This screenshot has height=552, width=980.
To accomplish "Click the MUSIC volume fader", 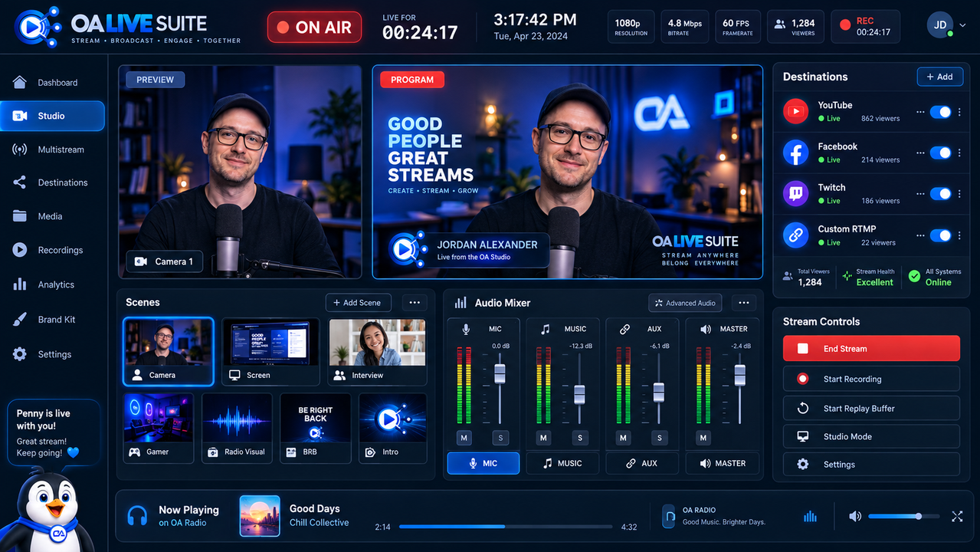I will (579, 395).
